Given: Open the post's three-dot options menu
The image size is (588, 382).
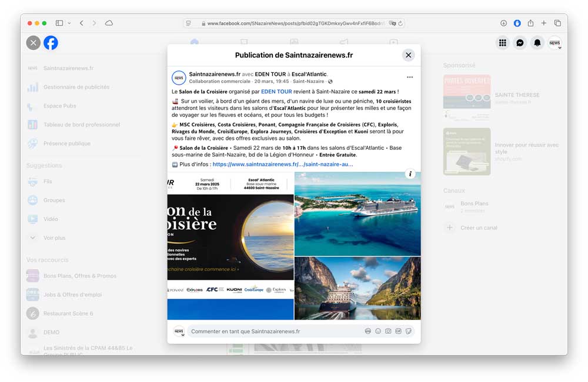Looking at the screenshot, I should click(x=410, y=77).
